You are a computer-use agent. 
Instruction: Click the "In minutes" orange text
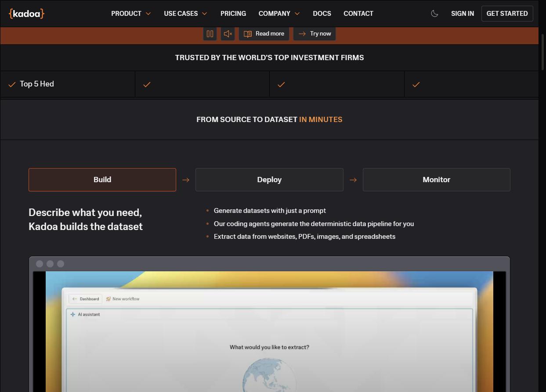pyautogui.click(x=321, y=119)
